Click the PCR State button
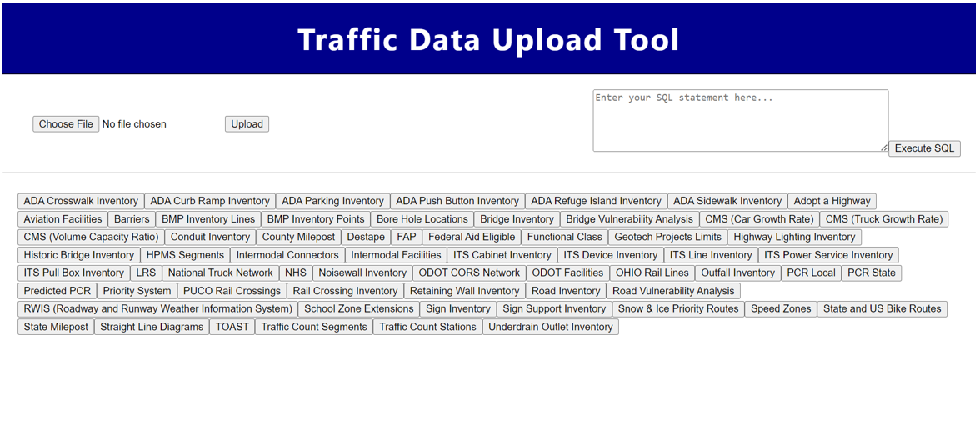Screen dimensions: 980x426 [x=872, y=273]
